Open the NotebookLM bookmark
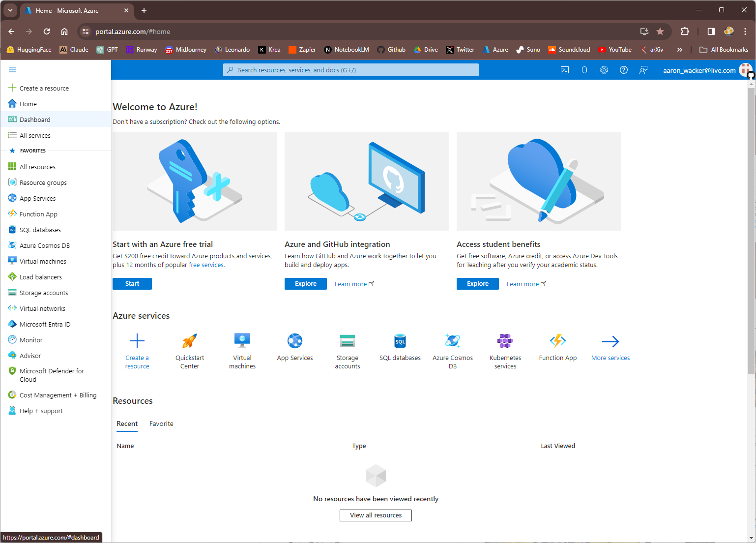 (x=347, y=50)
